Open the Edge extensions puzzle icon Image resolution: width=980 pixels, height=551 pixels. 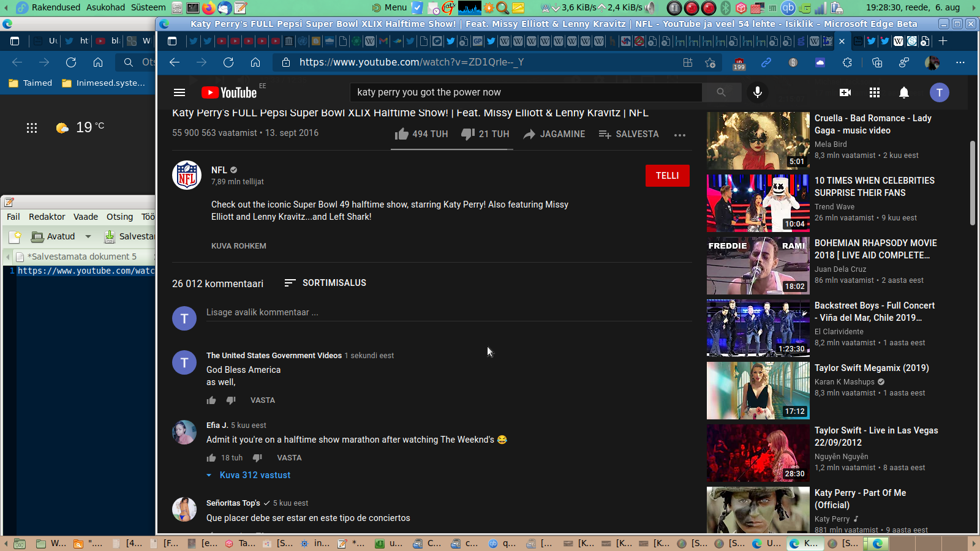(848, 62)
